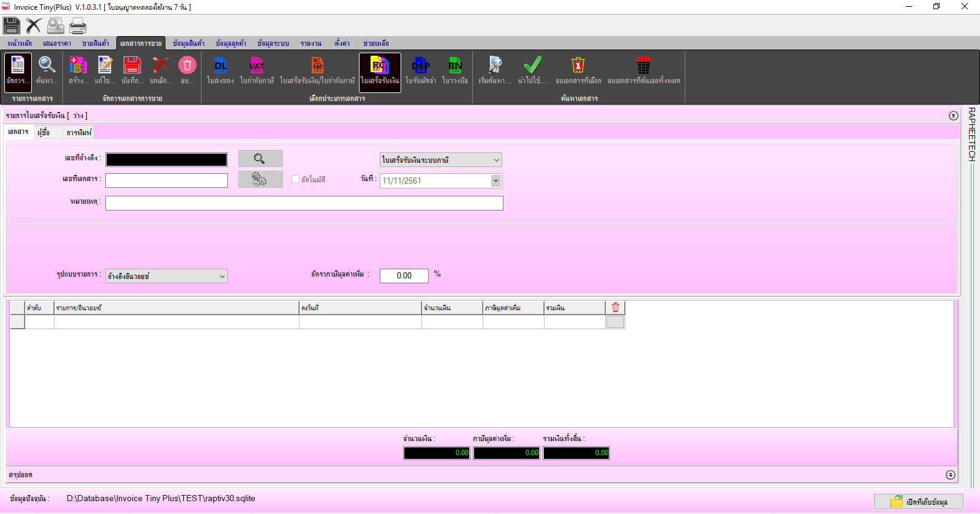
Task: Open the ใบเสร็จรับเงินระบบภาษี dropdown
Action: tap(441, 160)
